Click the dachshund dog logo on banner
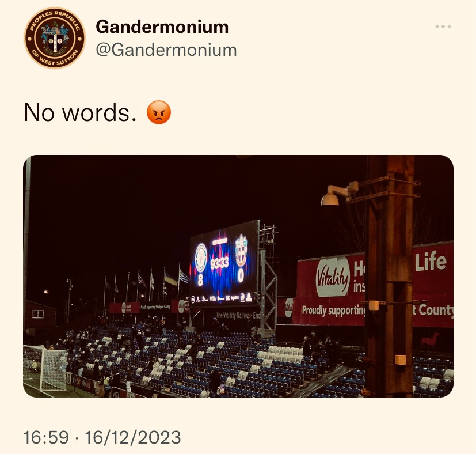Viewport: 476px width, 454px height. click(430, 340)
